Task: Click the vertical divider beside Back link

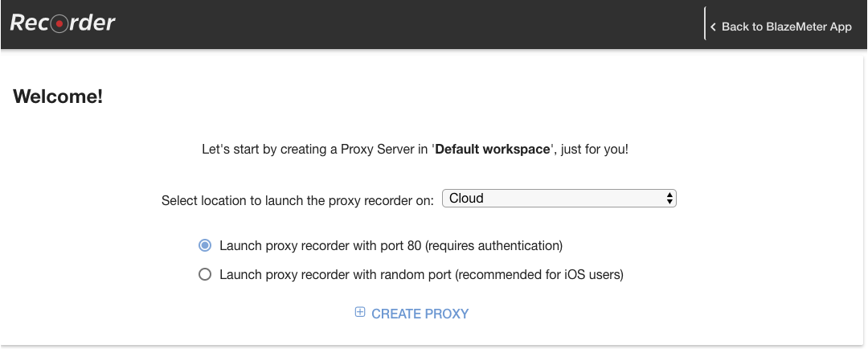Action: coord(705,24)
